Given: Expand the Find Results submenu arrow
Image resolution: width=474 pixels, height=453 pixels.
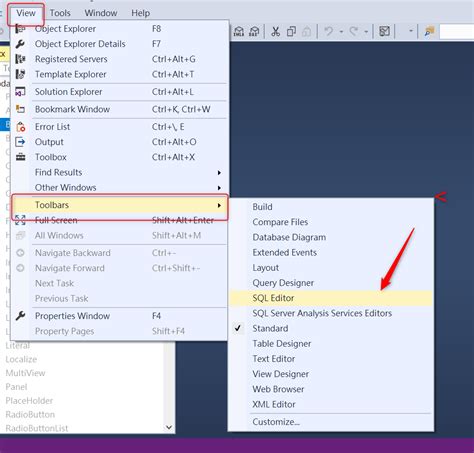Looking at the screenshot, I should click(219, 173).
